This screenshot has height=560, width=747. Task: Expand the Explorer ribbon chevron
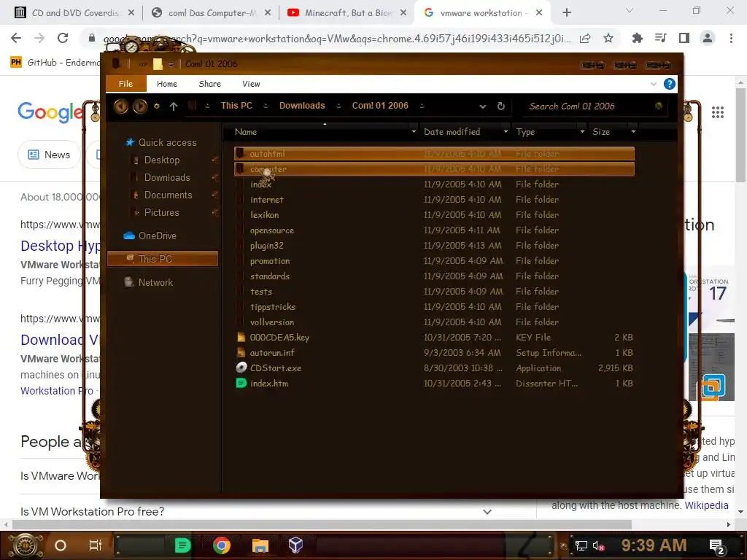[653, 84]
